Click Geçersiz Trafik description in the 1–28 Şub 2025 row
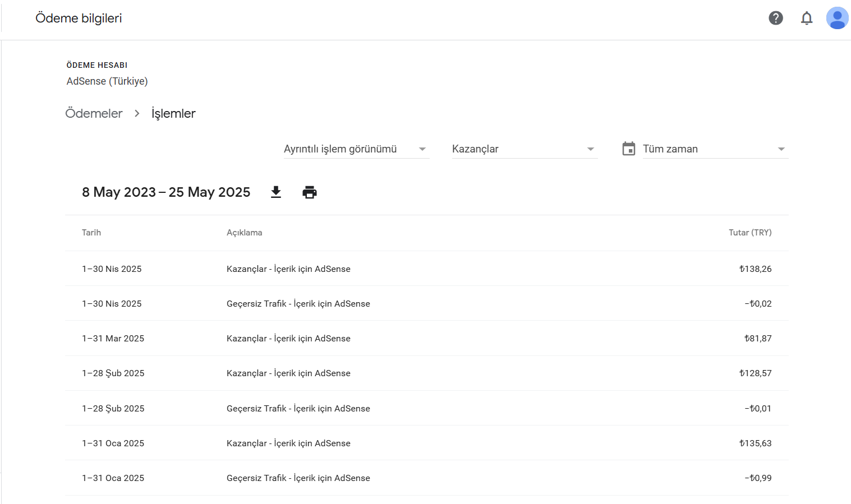The height and width of the screenshot is (504, 851). click(298, 409)
